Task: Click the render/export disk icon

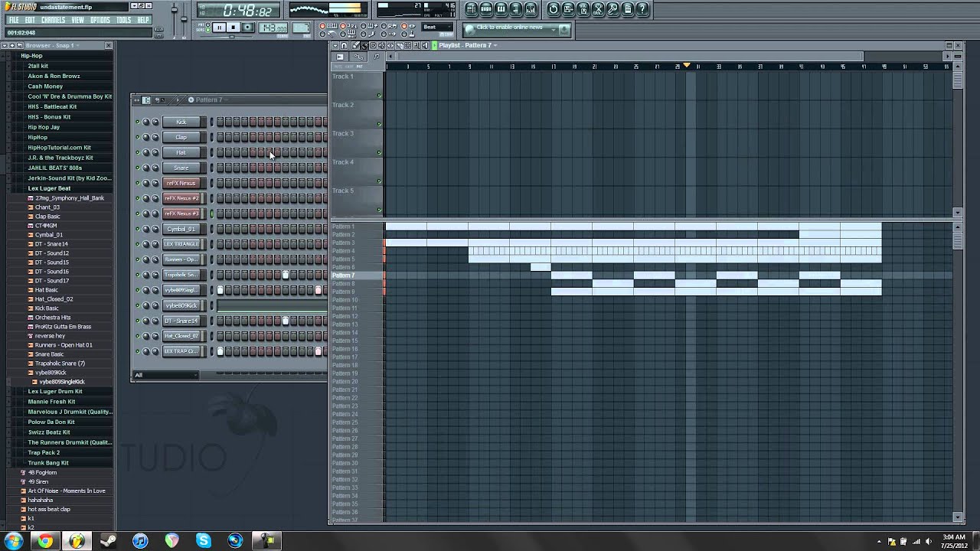Action: coord(583,9)
